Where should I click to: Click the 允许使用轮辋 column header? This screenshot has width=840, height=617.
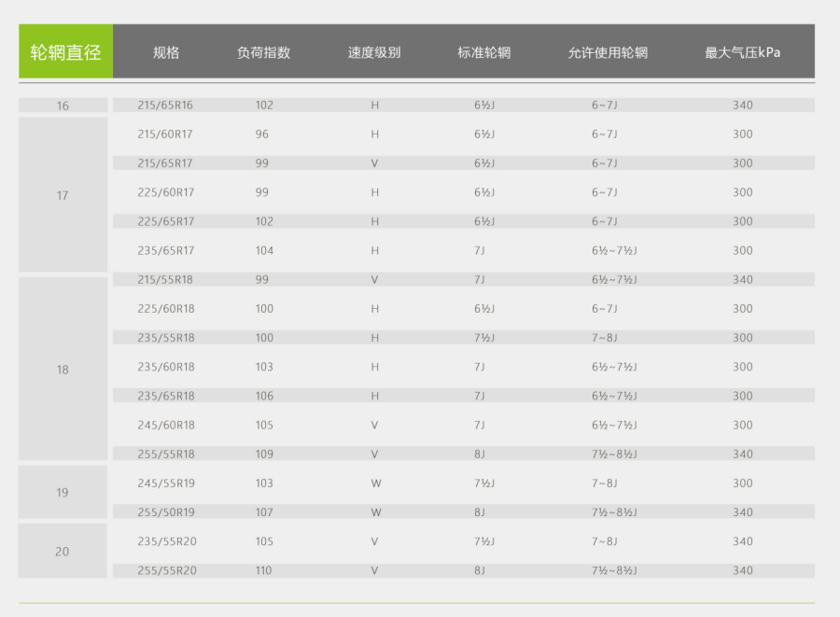pyautogui.click(x=608, y=52)
